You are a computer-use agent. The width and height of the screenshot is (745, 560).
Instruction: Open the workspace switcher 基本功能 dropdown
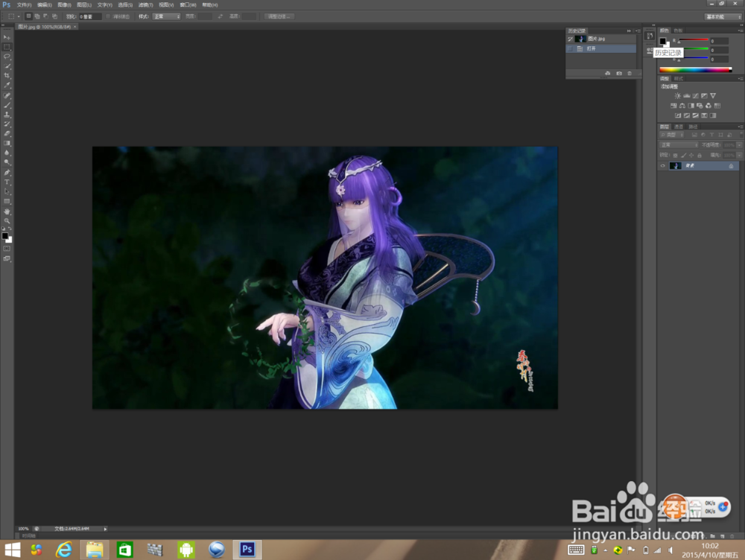click(x=723, y=16)
